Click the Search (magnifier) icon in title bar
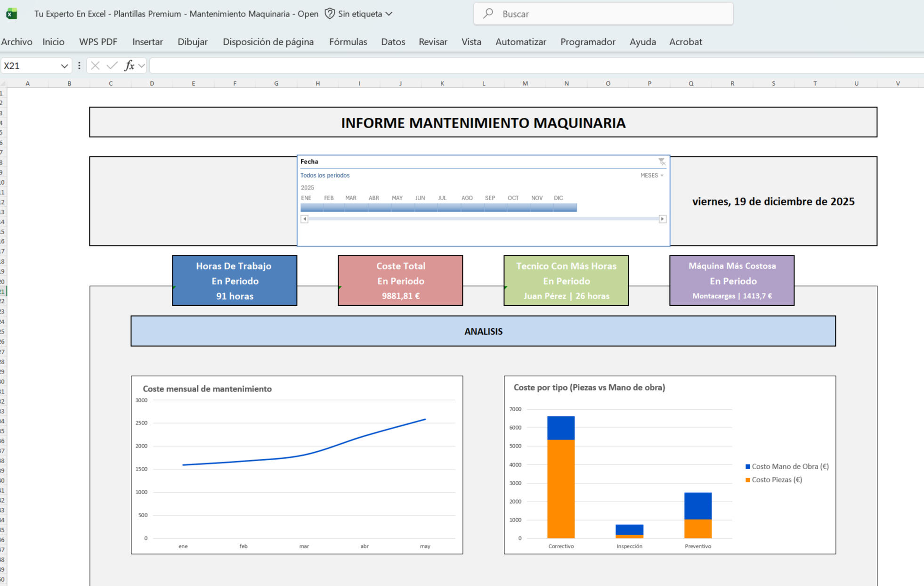This screenshot has width=924, height=586. (488, 14)
